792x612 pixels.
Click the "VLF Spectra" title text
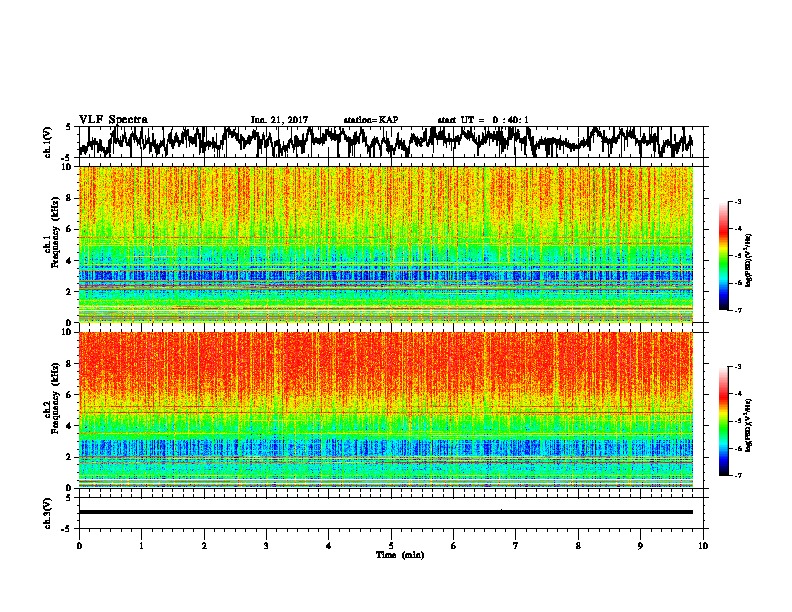click(x=113, y=120)
